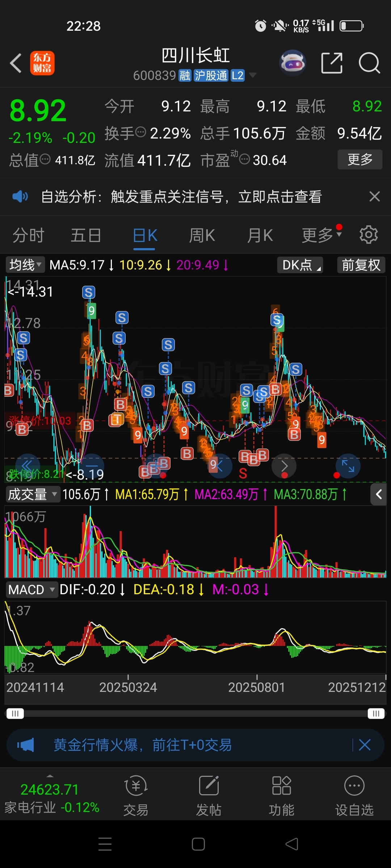Open chart settings gear icon
Image resolution: width=391 pixels, height=868 pixels.
point(369,235)
